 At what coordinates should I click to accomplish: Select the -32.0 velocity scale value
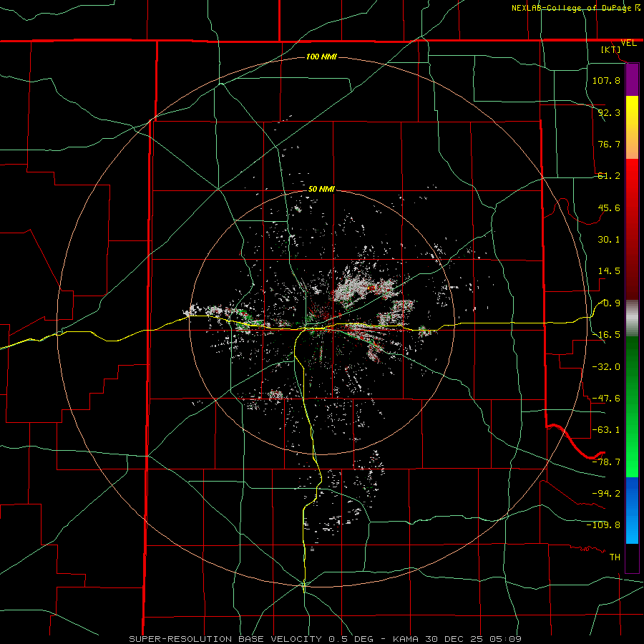(x=606, y=366)
